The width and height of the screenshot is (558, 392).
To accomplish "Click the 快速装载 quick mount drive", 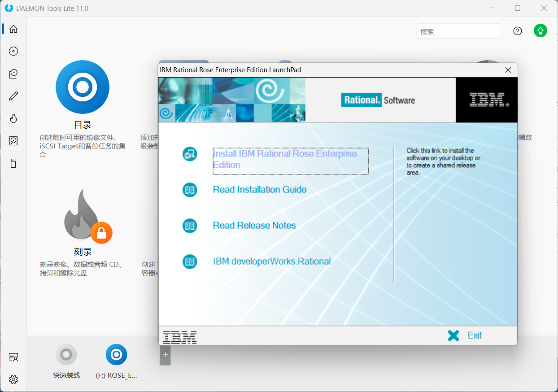I will pyautogui.click(x=66, y=355).
